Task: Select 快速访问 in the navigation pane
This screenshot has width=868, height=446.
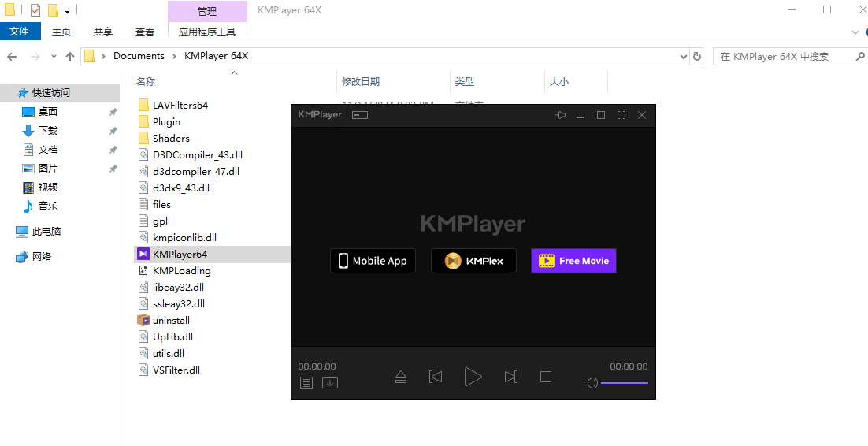Action: click(x=60, y=93)
